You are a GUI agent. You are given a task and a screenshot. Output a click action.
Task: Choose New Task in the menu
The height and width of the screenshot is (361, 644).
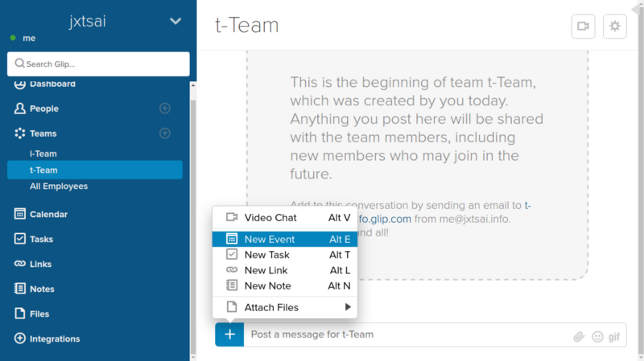pyautogui.click(x=285, y=255)
